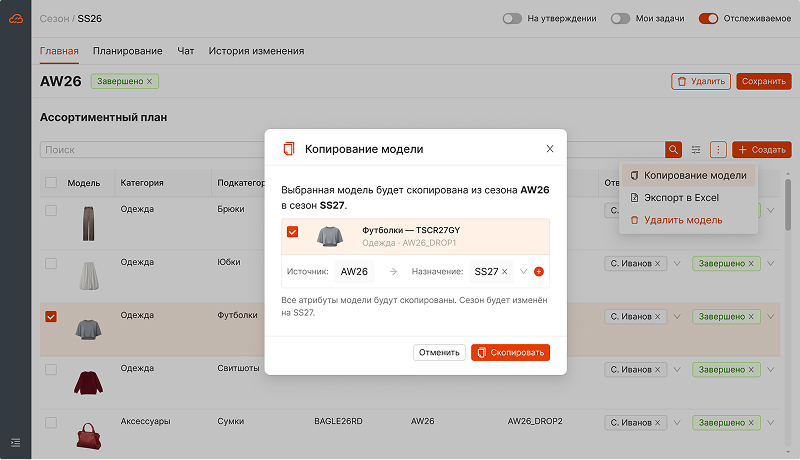Click the three-dot more options icon

(x=718, y=149)
